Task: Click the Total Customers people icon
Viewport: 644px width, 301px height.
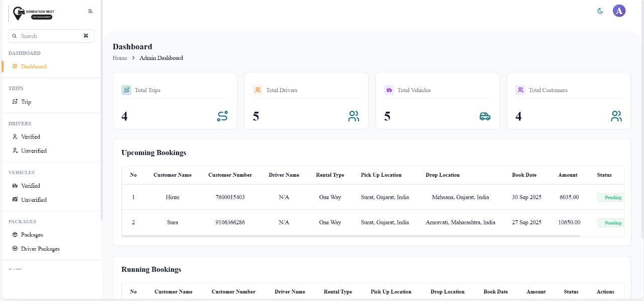Action: click(616, 116)
